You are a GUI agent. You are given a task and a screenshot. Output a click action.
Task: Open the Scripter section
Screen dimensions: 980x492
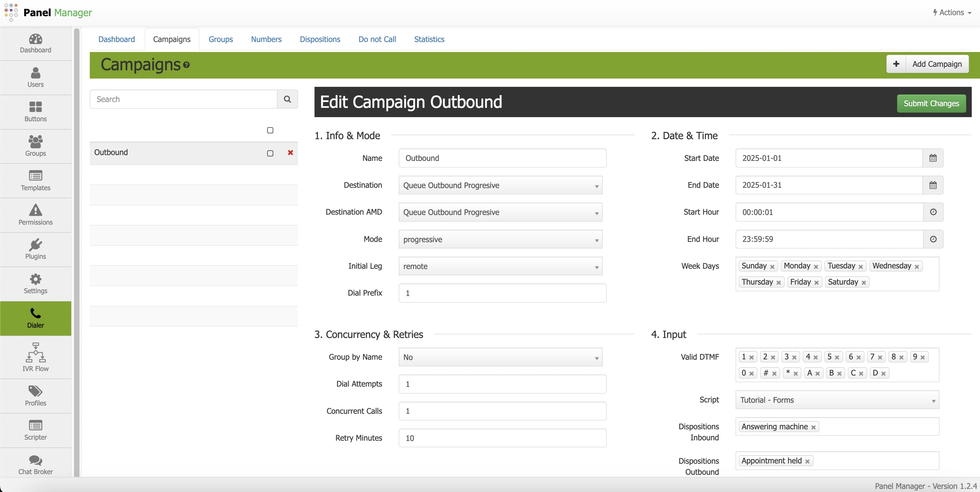pyautogui.click(x=35, y=430)
